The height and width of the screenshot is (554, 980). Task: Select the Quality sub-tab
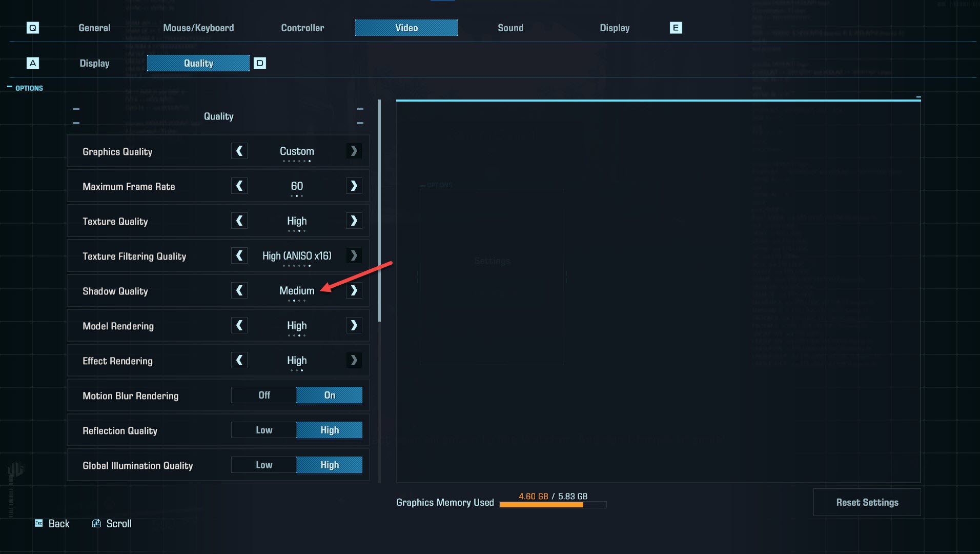(198, 63)
